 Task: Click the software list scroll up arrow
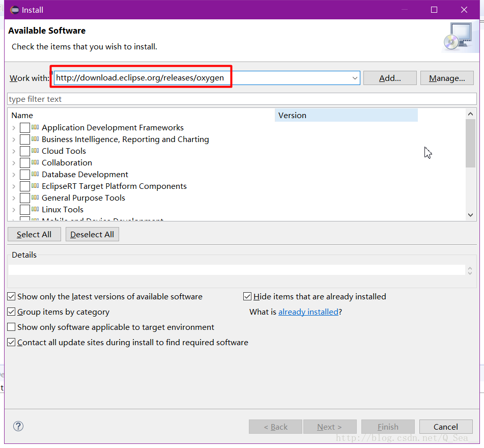pos(470,114)
